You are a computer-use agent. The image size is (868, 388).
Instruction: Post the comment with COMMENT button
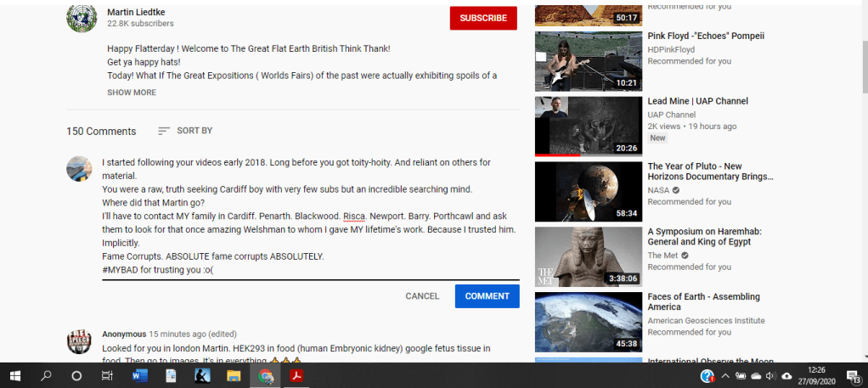(x=487, y=296)
